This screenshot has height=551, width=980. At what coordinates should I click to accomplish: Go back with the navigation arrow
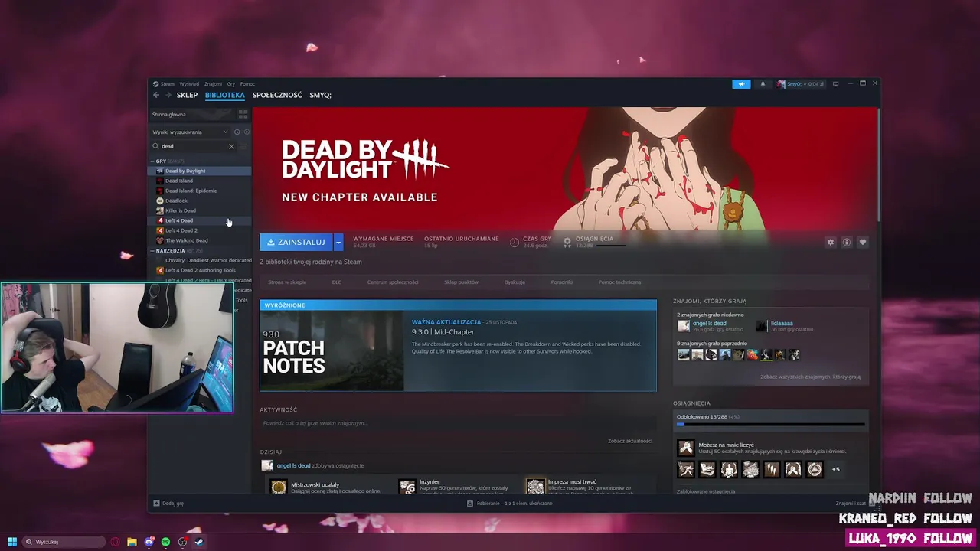tap(156, 95)
